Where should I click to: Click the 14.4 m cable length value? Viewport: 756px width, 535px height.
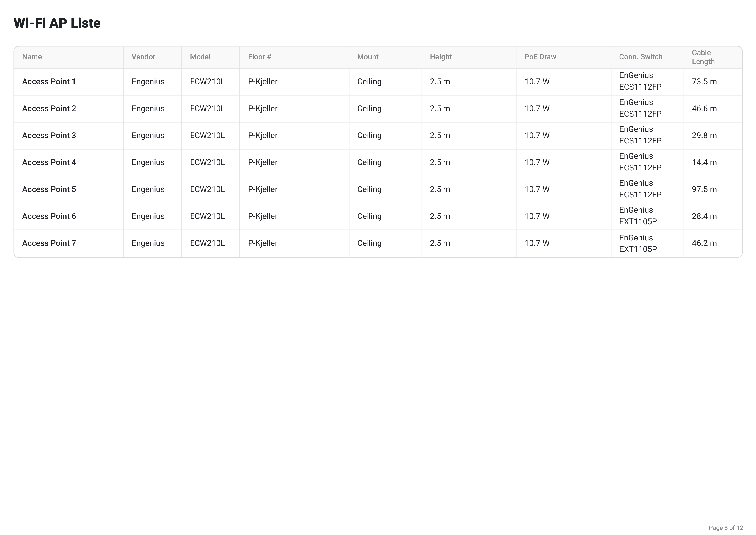coord(704,162)
